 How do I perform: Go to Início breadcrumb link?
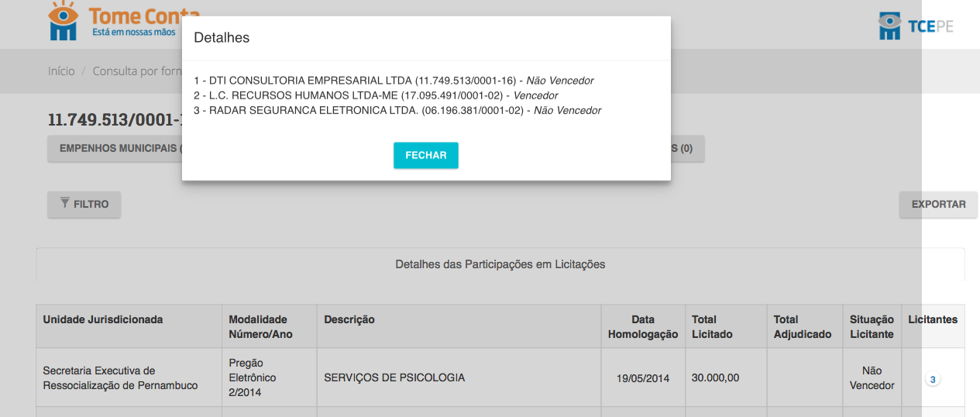point(61,71)
